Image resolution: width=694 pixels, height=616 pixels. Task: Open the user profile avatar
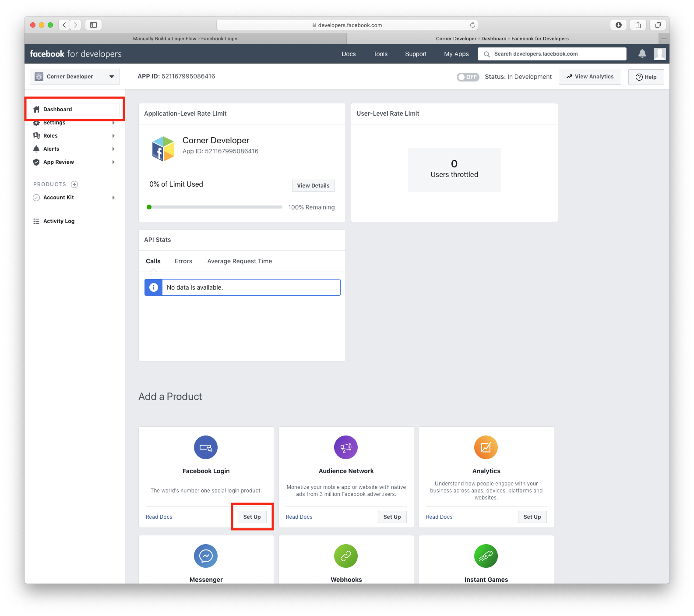660,54
